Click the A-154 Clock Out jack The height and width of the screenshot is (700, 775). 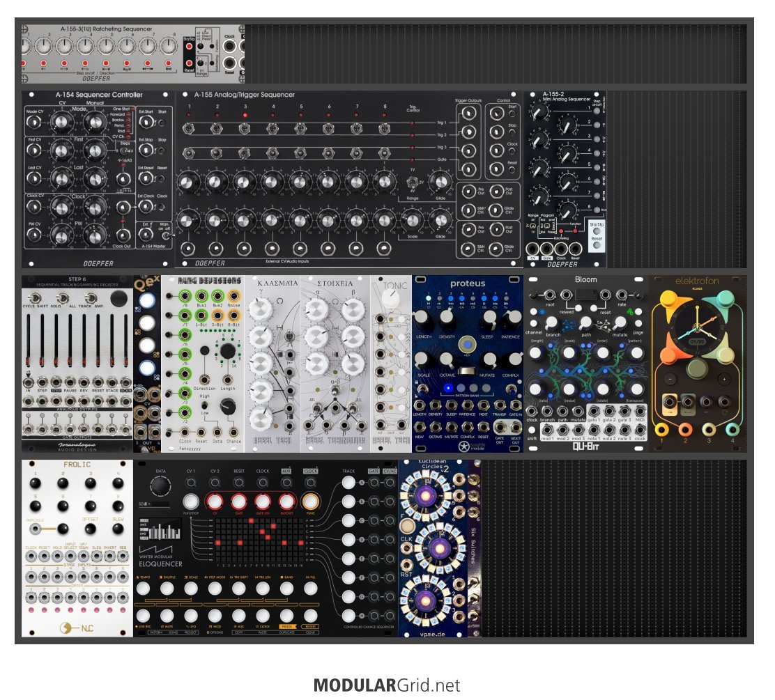click(x=122, y=235)
